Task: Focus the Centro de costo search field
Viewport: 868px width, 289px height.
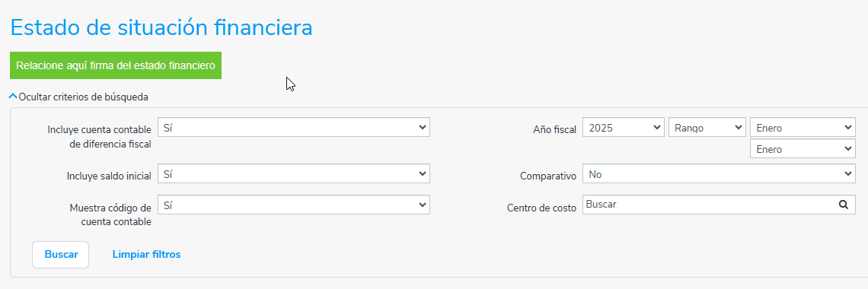Action: click(719, 205)
